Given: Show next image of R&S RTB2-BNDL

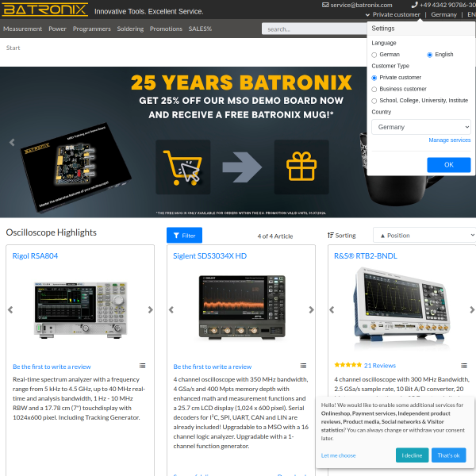Looking at the screenshot, I should coord(472,309).
